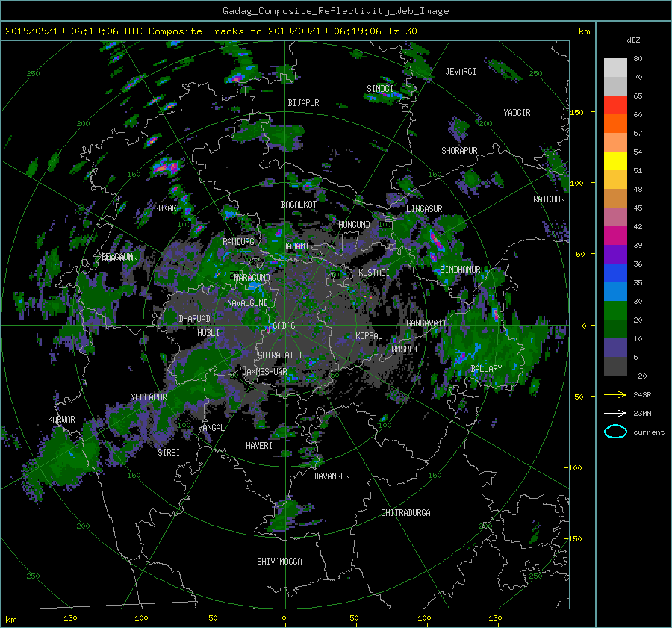Click the NAVALGUND city label

coord(247,303)
